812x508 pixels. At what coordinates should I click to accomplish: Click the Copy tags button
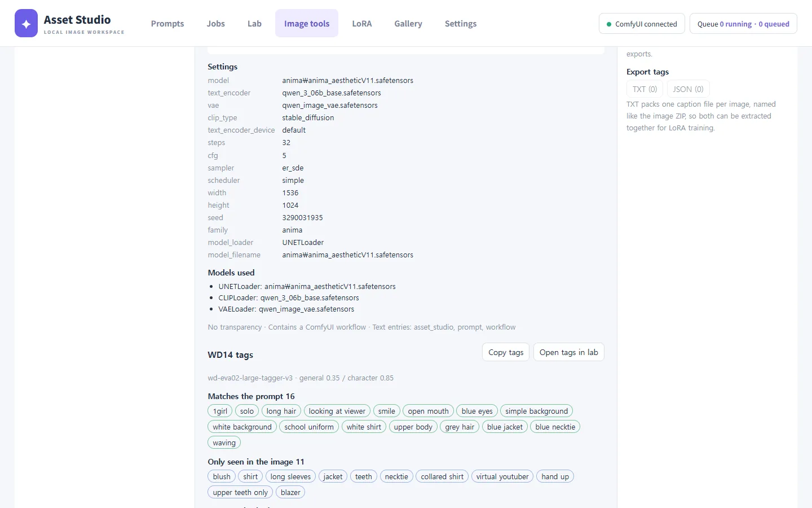coord(506,352)
